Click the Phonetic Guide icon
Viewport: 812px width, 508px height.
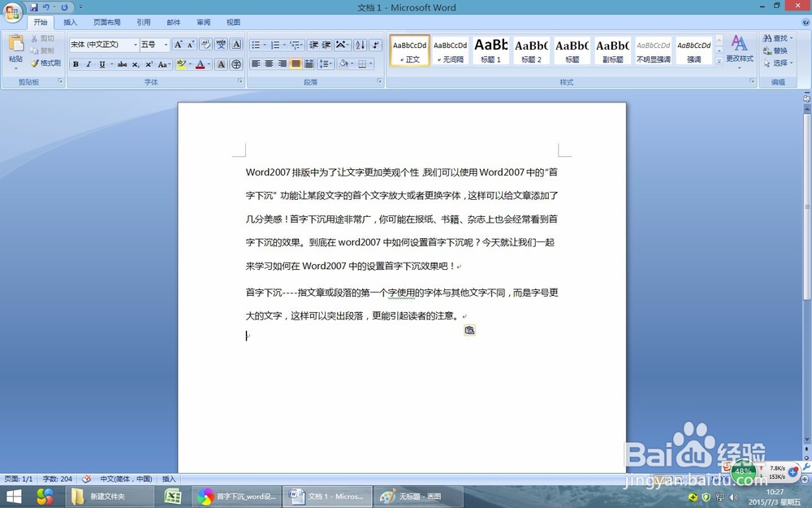click(x=221, y=45)
